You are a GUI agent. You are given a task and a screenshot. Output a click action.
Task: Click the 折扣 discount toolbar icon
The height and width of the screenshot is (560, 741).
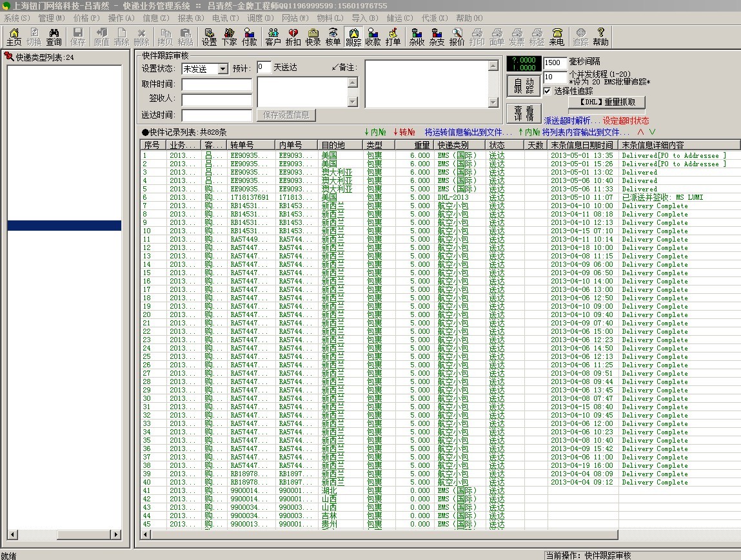tap(293, 37)
